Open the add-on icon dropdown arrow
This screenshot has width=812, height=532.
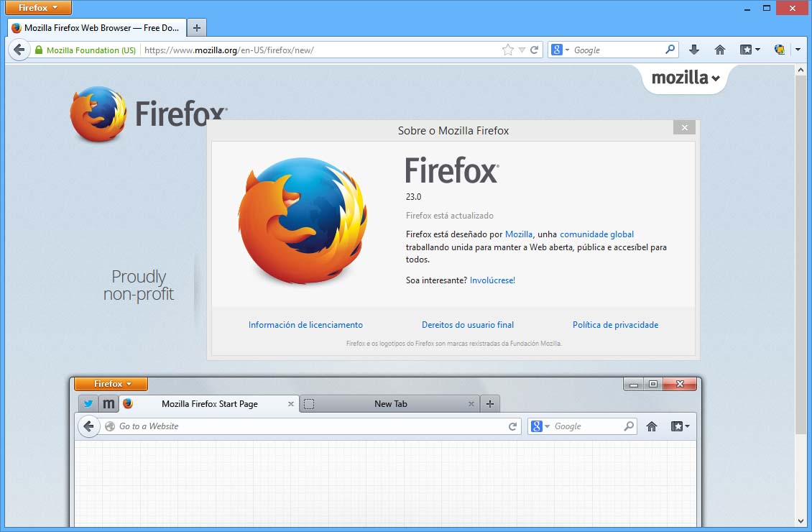point(798,50)
